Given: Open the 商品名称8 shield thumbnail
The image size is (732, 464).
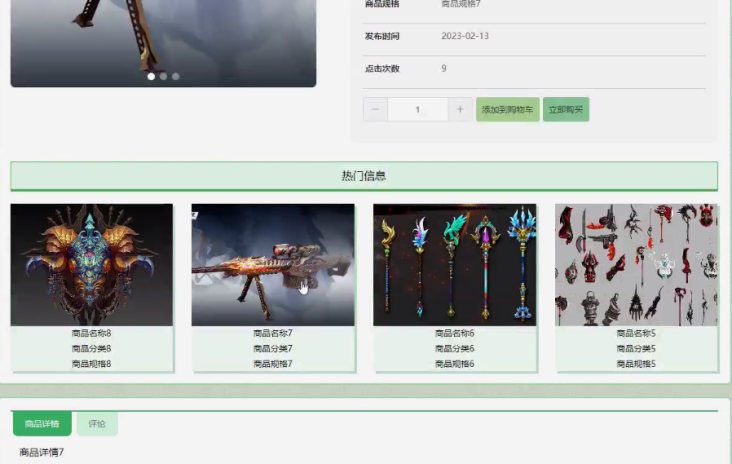Looking at the screenshot, I should tap(92, 265).
